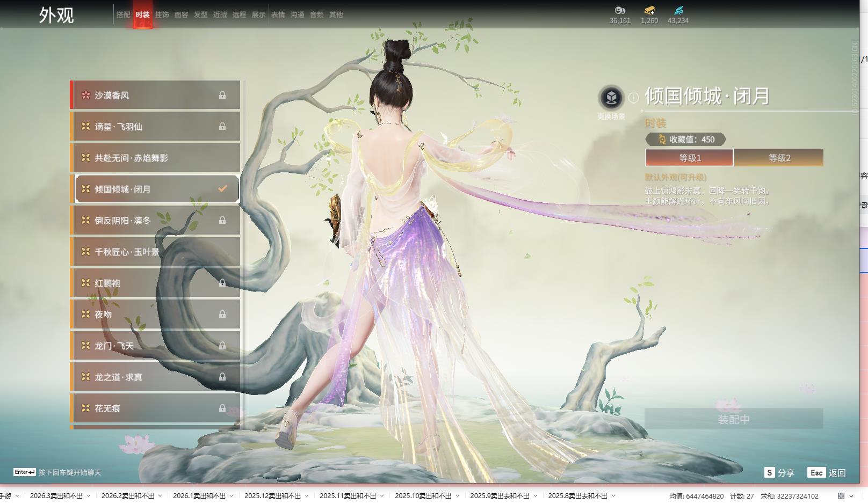Click the info icon beside 倾国倾城·闭月 title
Screen dimensions: 868x504
[x=634, y=98]
